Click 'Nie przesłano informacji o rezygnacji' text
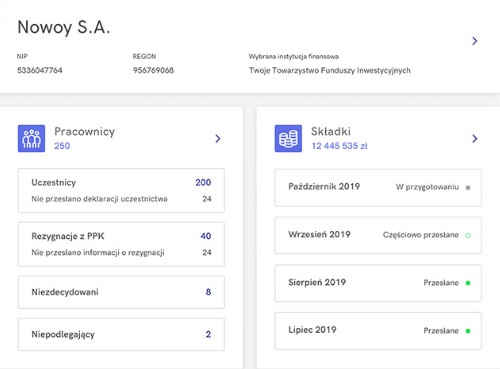500x369 pixels. 98,253
